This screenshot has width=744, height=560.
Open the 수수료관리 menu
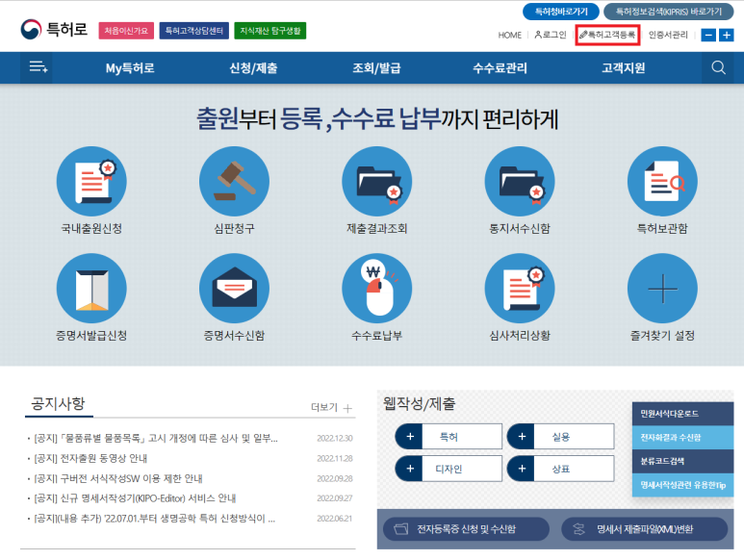500,67
